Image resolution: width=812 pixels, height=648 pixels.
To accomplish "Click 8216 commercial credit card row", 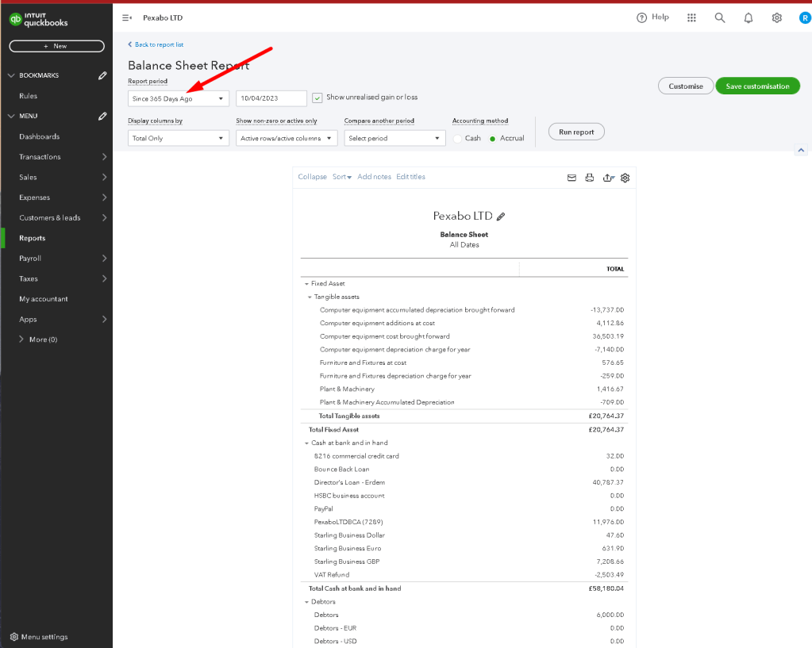I will 464,456.
